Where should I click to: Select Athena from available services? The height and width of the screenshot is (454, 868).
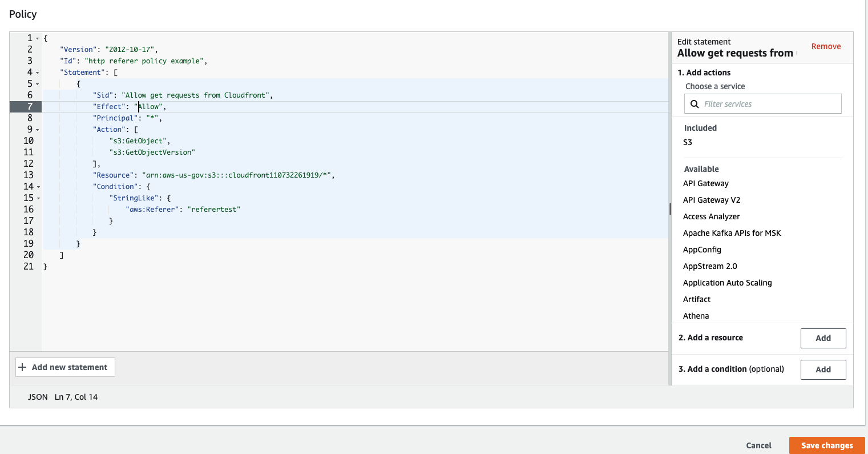click(x=696, y=315)
